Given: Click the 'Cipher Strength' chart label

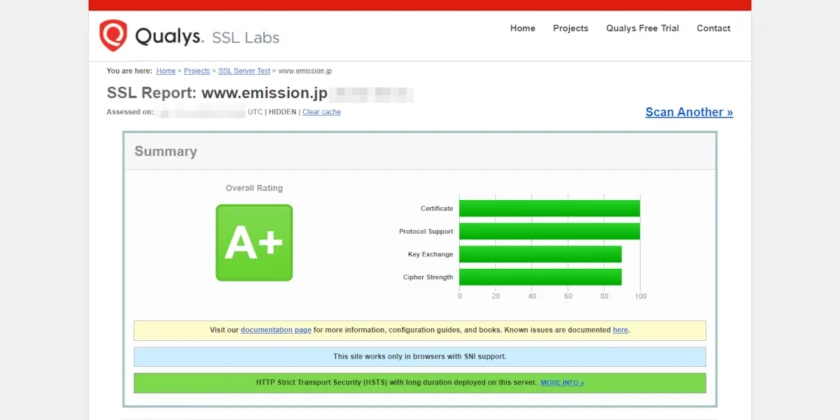Looking at the screenshot, I should [428, 277].
